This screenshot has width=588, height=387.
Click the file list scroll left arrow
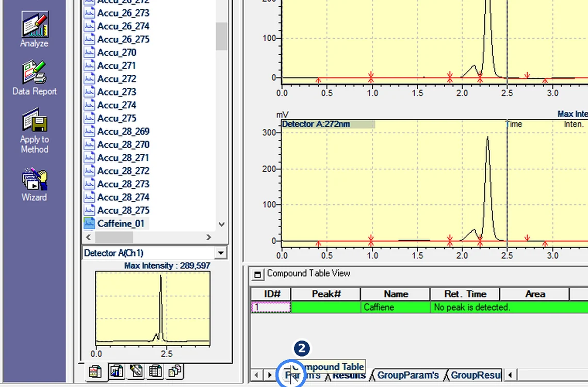(x=89, y=237)
